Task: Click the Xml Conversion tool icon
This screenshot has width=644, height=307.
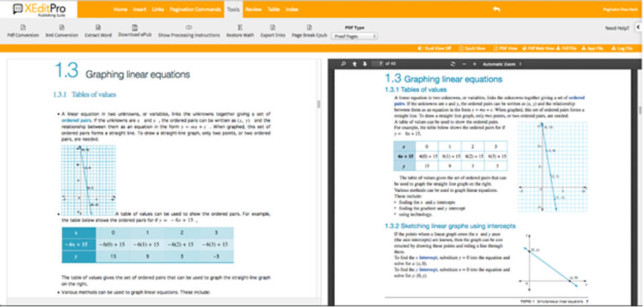Action: 61,28
